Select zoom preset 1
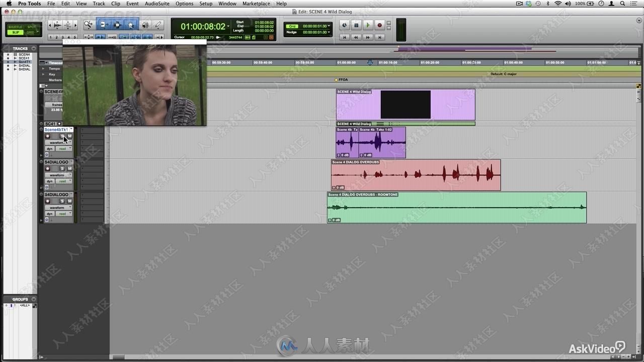644x362 pixels. click(51, 37)
